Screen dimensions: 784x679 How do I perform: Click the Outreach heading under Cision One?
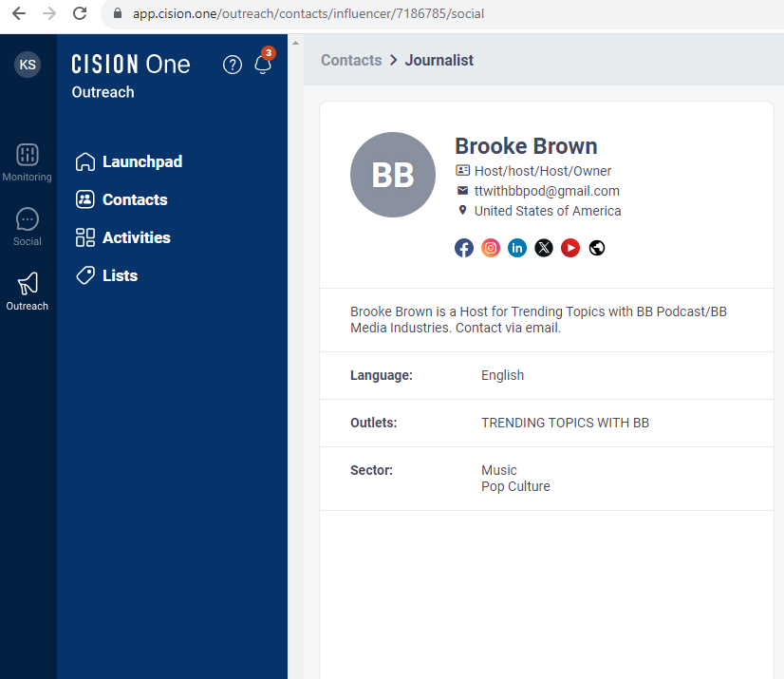click(103, 92)
